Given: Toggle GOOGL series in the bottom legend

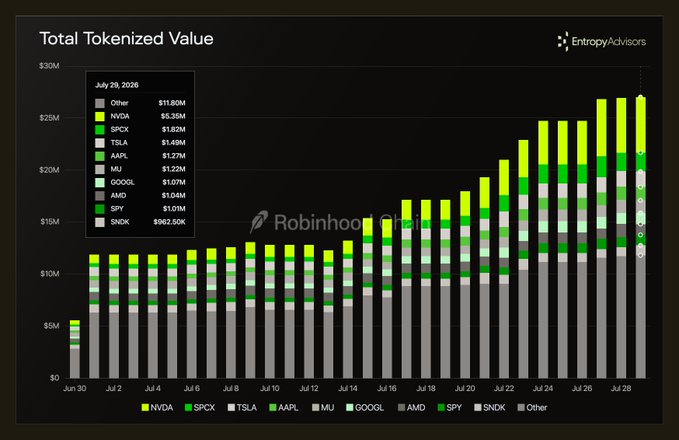Looking at the screenshot, I should [x=365, y=408].
